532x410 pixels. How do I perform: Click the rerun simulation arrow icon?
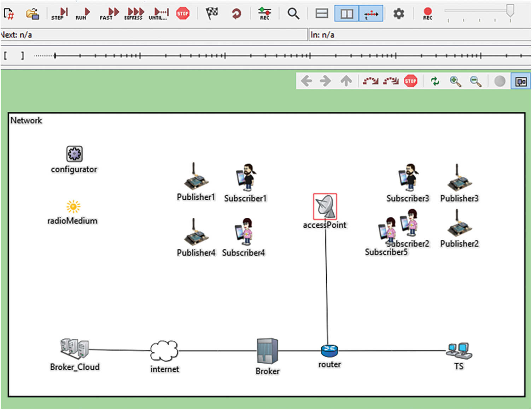pyautogui.click(x=236, y=13)
